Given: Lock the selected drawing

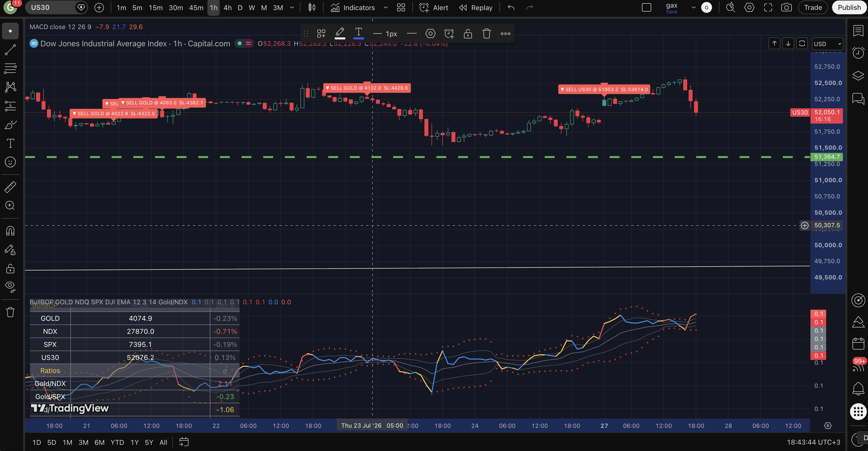Looking at the screenshot, I should click(468, 33).
